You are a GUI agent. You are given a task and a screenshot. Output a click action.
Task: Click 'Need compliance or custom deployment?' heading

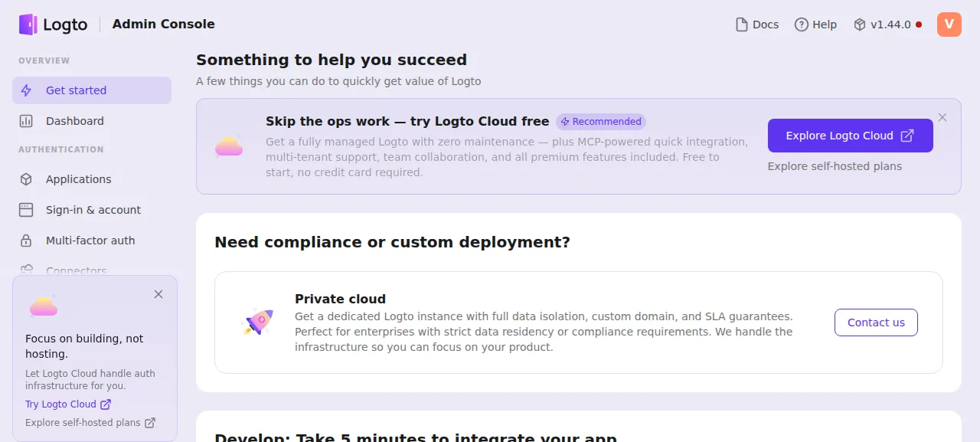tap(393, 242)
